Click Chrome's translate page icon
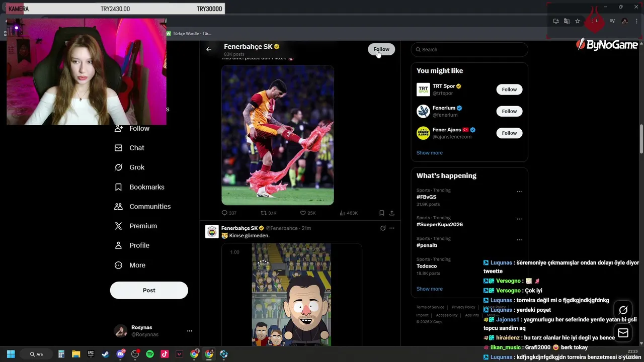Screen dimensions: 644x362 coord(567,21)
